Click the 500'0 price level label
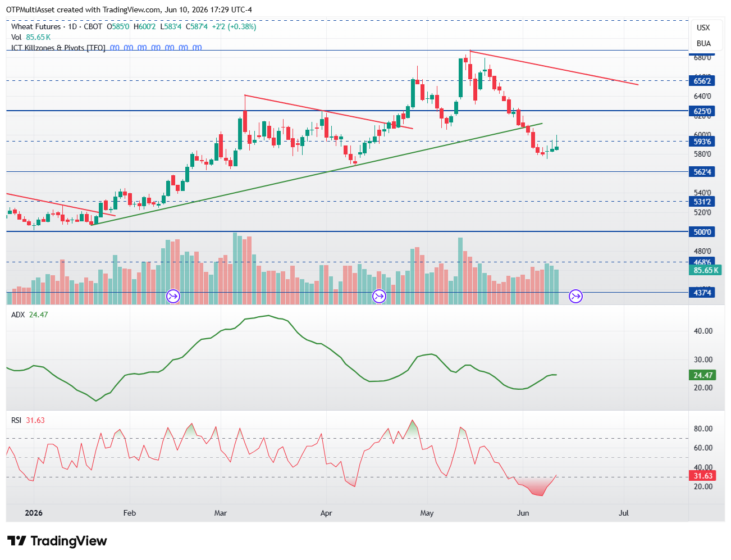Viewport: 731px width, 560px height. [702, 232]
